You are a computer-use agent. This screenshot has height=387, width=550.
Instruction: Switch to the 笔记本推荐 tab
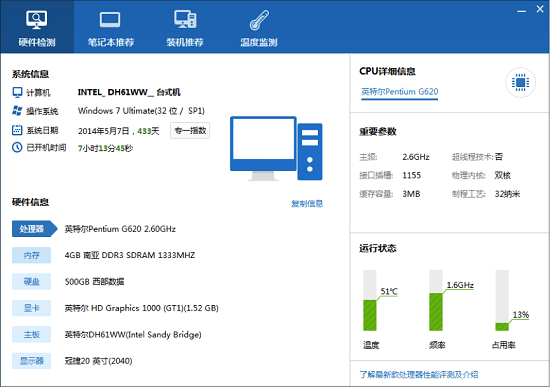click(111, 27)
